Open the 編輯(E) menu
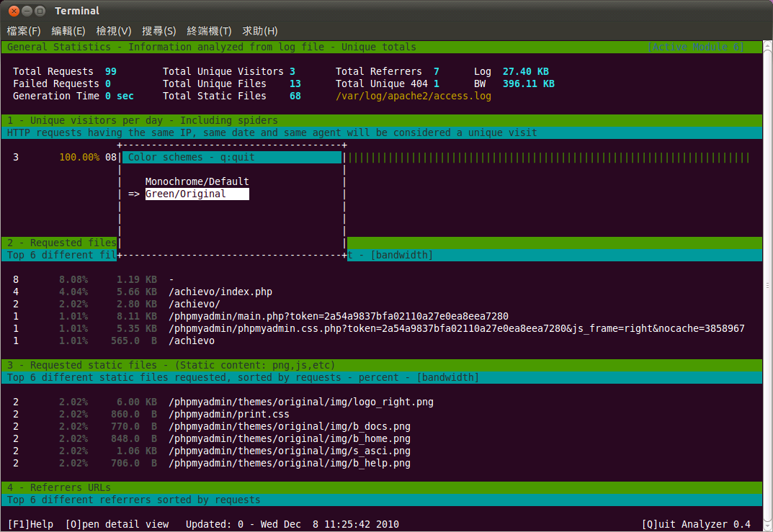This screenshot has width=773, height=532. (x=68, y=31)
